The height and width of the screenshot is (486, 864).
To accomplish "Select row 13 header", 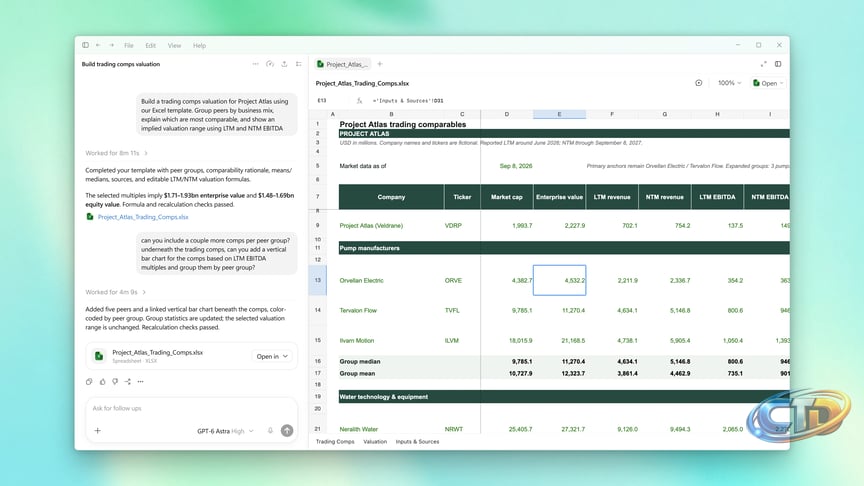I will click(x=317, y=280).
